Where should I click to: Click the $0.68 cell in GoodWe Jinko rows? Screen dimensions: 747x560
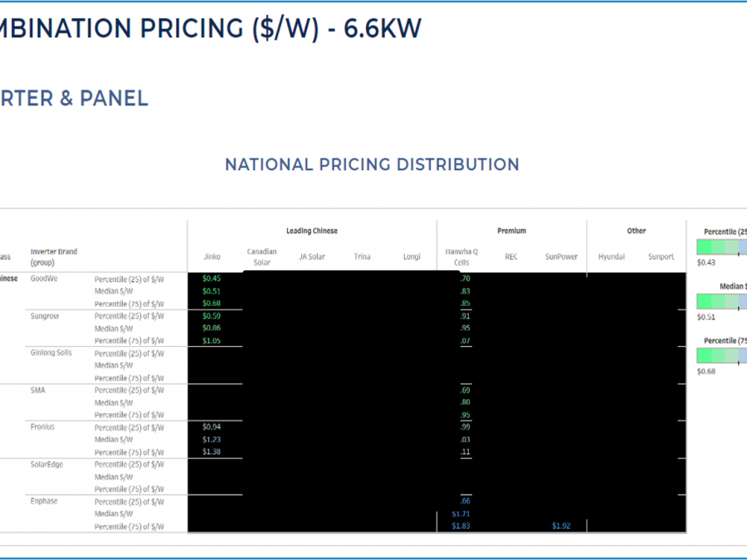point(212,304)
